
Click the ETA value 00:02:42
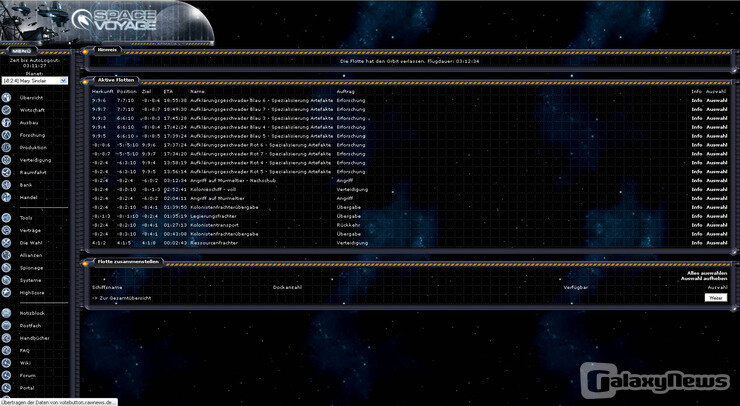tap(175, 243)
